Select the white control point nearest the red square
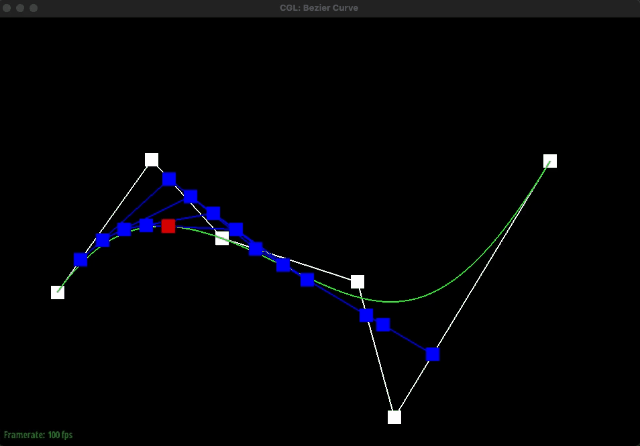 pyautogui.click(x=222, y=238)
